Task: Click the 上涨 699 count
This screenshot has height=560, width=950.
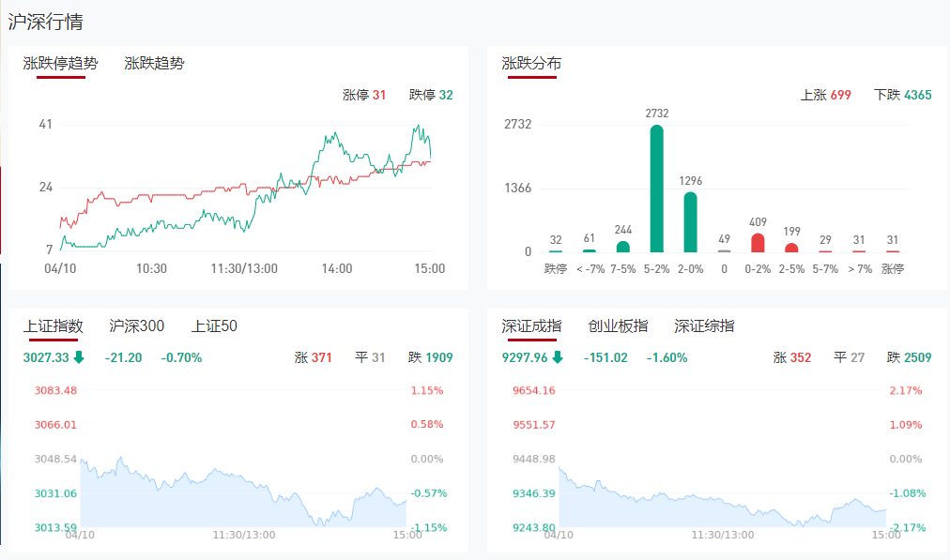Action: 825,95
